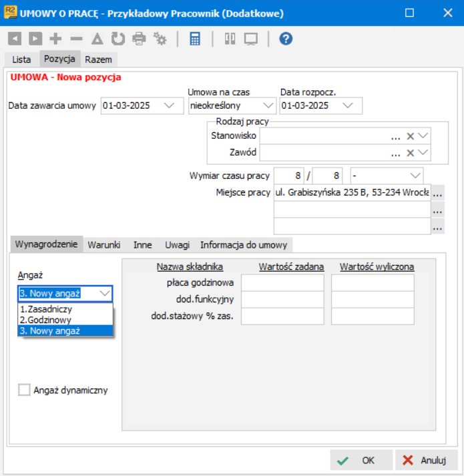Image resolution: width=464 pixels, height=476 pixels.
Task: Open settings gears icon in toolbar
Action: (x=160, y=39)
